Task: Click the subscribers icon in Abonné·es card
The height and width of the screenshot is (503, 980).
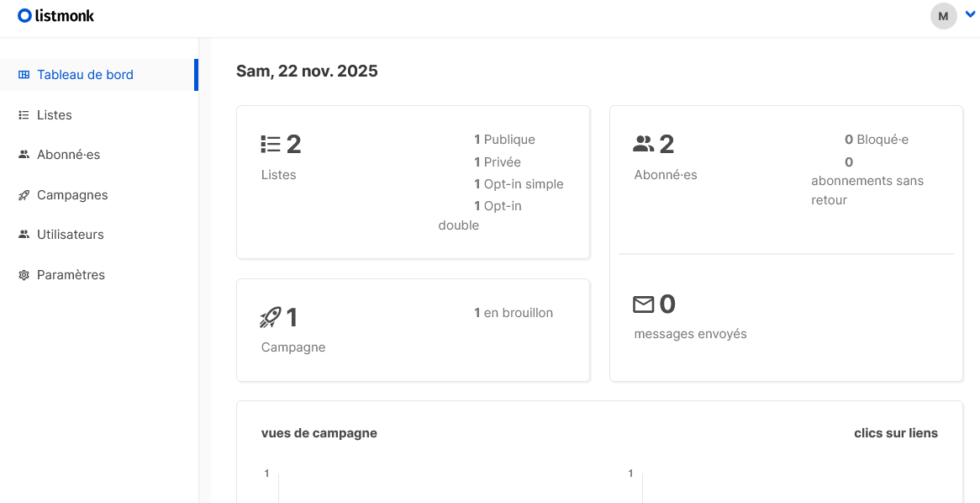Action: [x=643, y=145]
